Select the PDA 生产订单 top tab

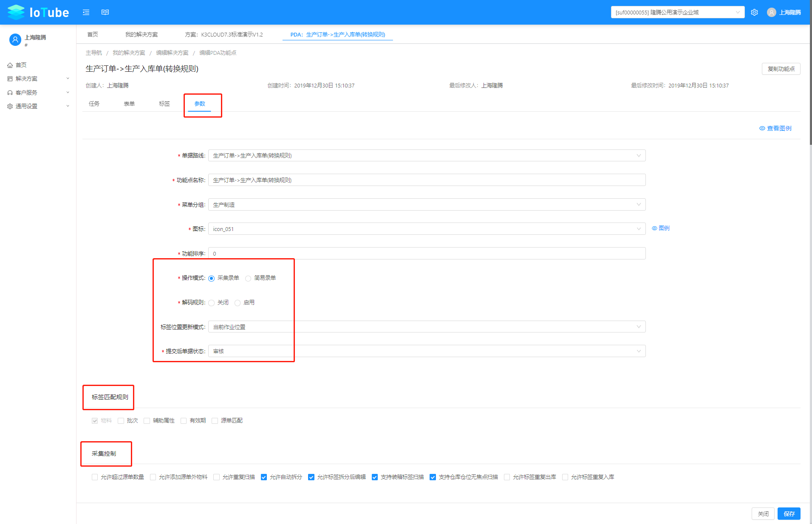coord(338,34)
